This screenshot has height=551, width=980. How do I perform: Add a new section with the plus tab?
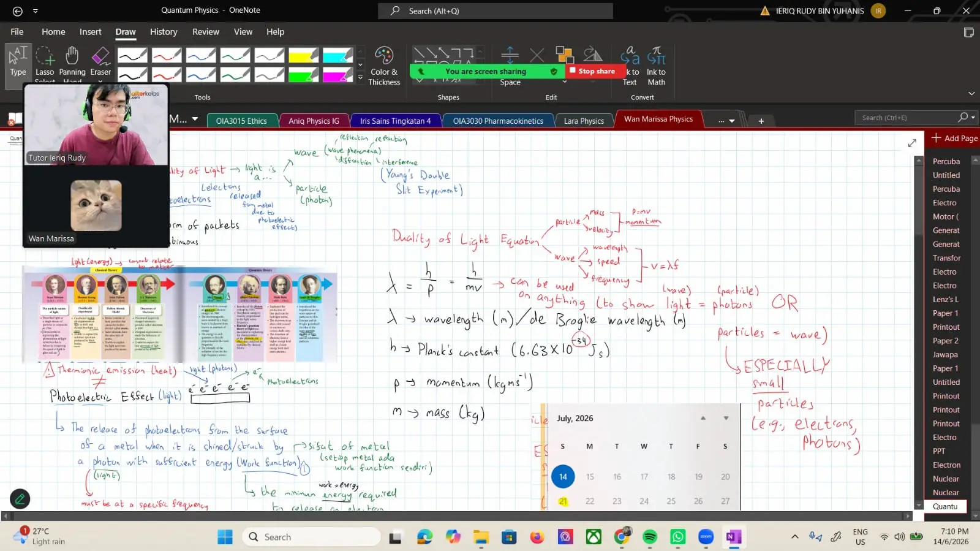761,121
